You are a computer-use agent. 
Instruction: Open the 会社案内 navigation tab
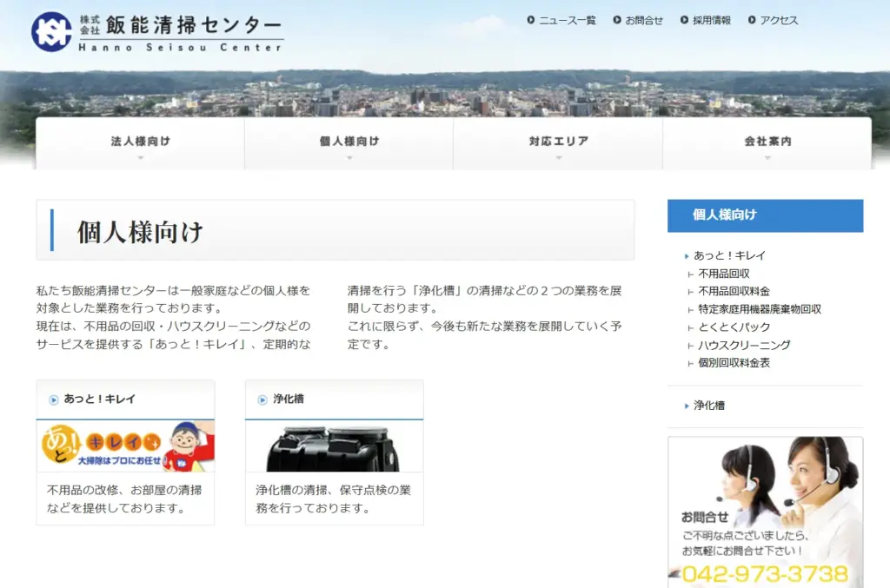click(x=767, y=143)
